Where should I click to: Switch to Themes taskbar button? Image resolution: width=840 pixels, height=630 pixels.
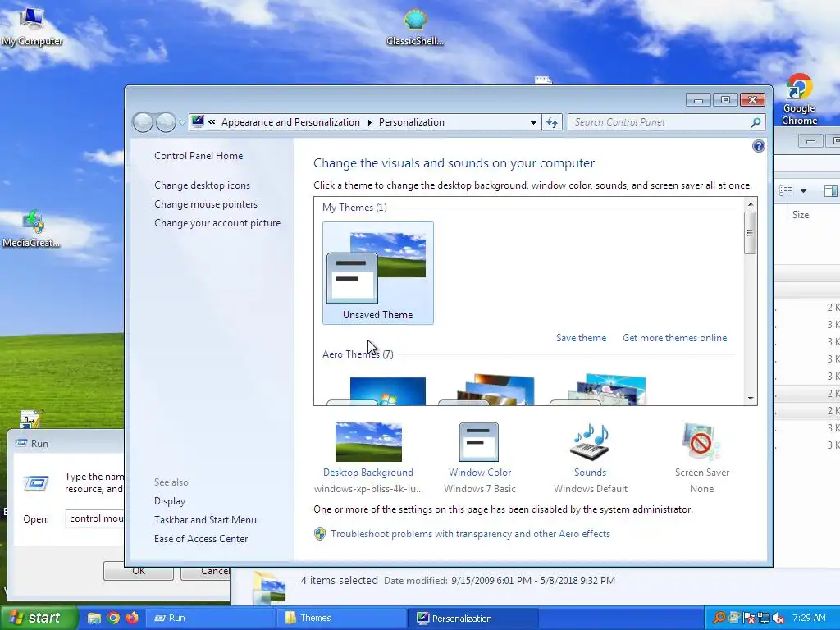342,619
